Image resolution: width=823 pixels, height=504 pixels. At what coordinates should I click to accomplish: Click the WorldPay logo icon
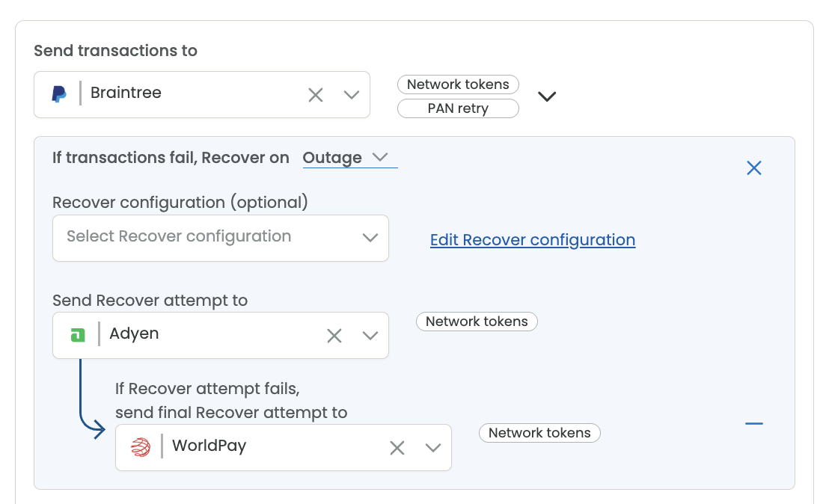(x=141, y=447)
